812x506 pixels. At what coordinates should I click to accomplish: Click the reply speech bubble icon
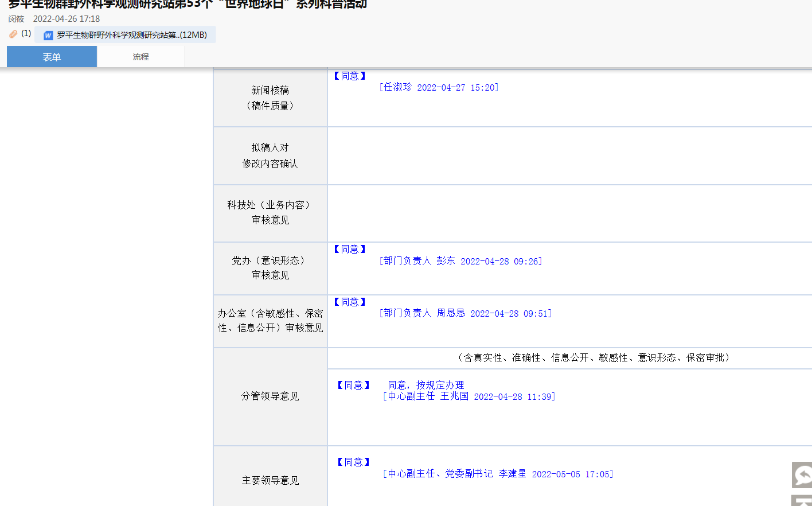[802, 474]
